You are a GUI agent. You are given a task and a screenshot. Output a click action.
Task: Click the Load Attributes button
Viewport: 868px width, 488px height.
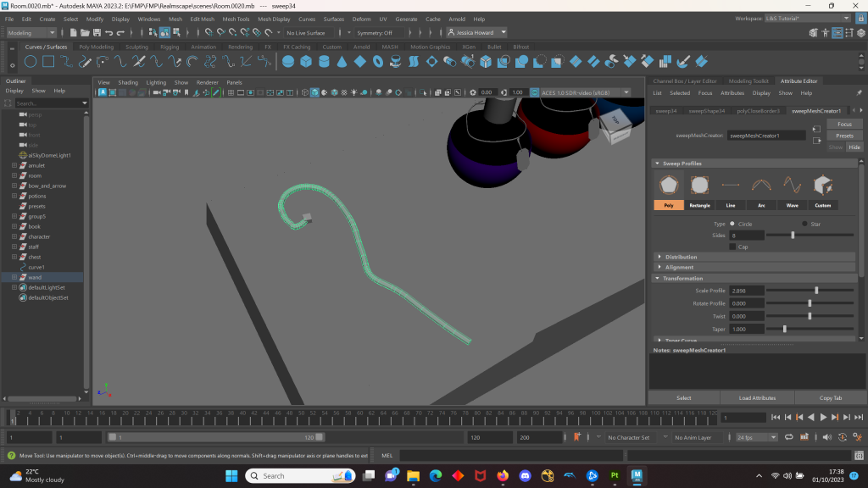[758, 397]
